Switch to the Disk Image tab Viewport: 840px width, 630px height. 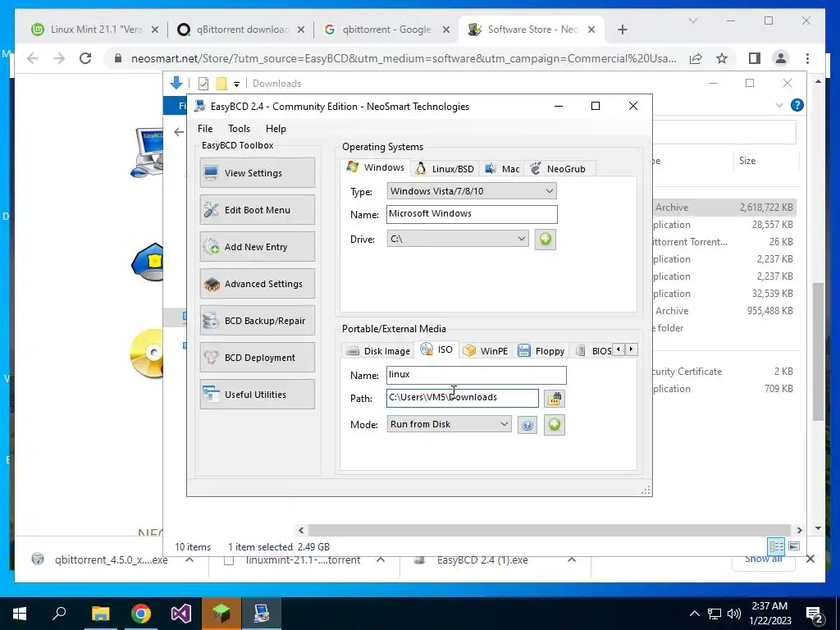pyautogui.click(x=378, y=351)
